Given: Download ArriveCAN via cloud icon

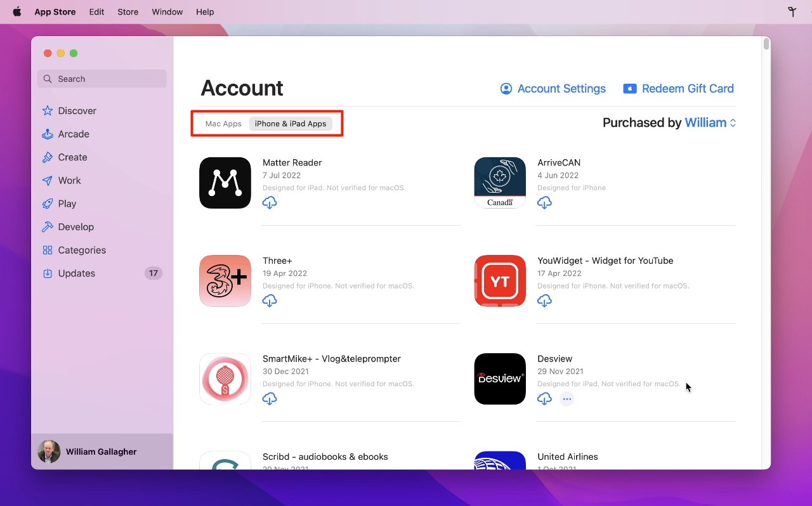Looking at the screenshot, I should (544, 202).
